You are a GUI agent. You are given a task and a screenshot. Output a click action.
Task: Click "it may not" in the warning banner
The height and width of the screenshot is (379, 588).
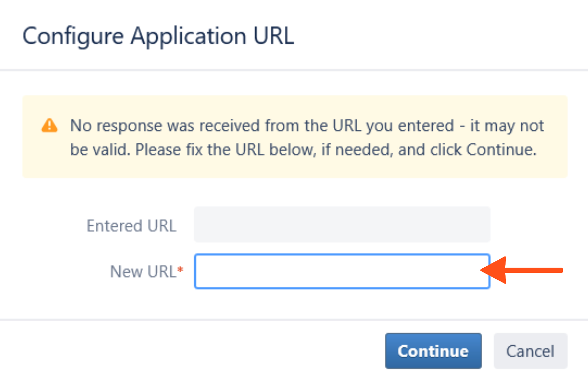tap(507, 126)
